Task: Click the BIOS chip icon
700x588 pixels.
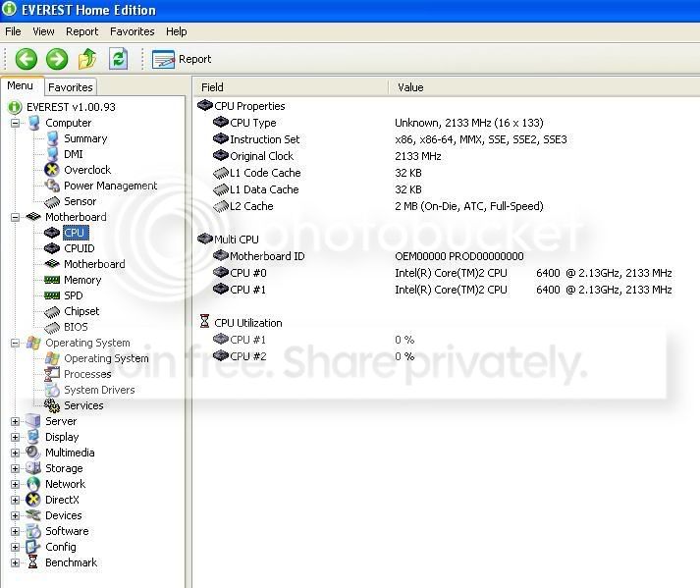Action: click(x=52, y=327)
